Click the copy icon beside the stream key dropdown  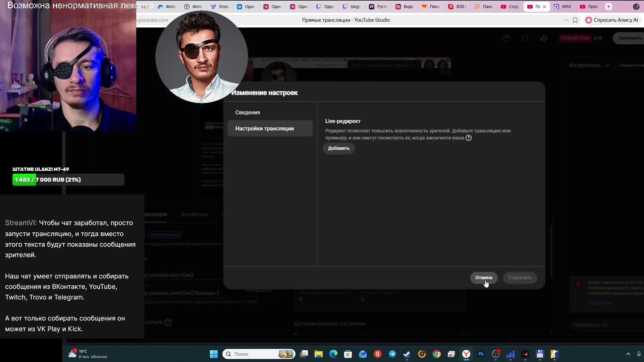pyautogui.click(x=443, y=65)
